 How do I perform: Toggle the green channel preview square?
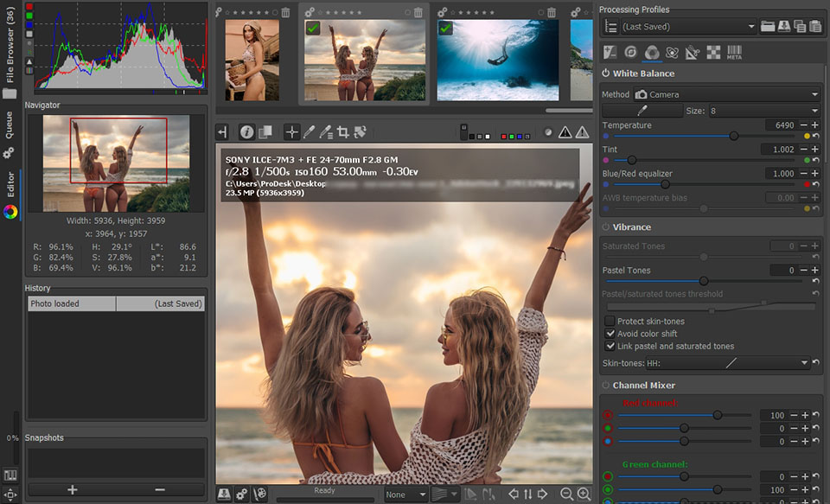(511, 137)
